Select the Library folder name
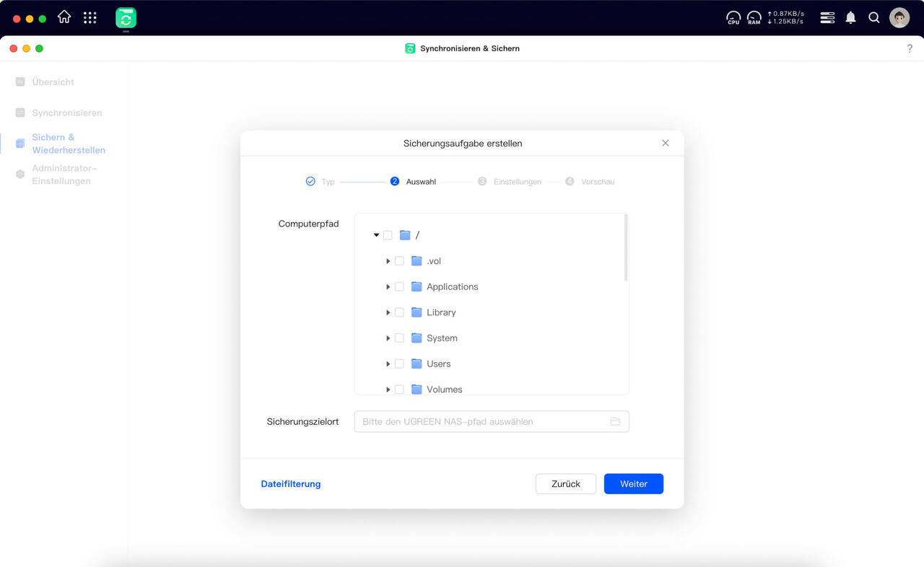 point(441,312)
